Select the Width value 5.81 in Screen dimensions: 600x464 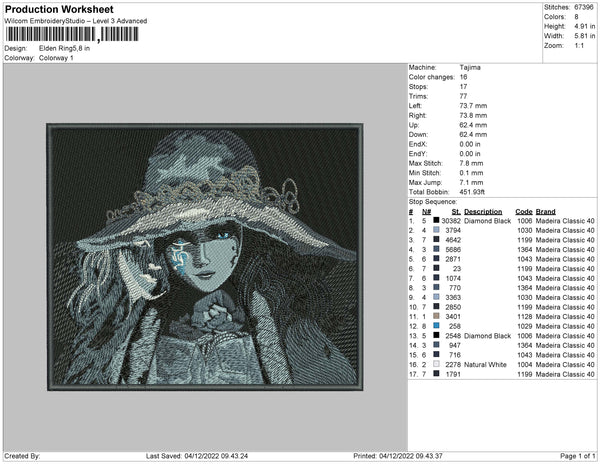point(584,36)
